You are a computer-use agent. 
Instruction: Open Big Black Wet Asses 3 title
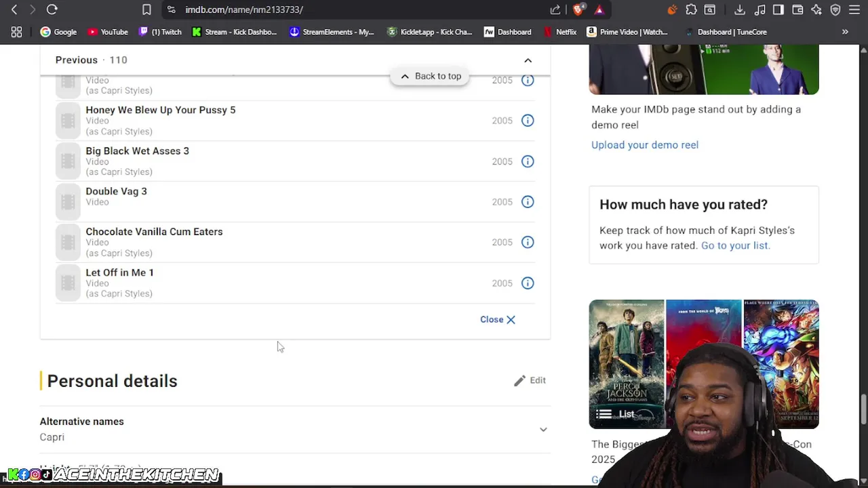(137, 151)
